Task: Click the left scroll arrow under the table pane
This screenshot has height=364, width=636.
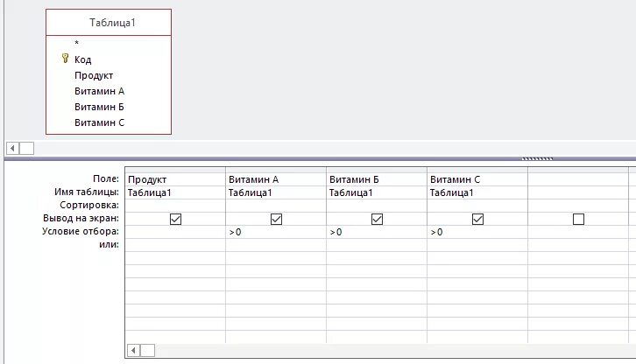Action: coord(13,149)
